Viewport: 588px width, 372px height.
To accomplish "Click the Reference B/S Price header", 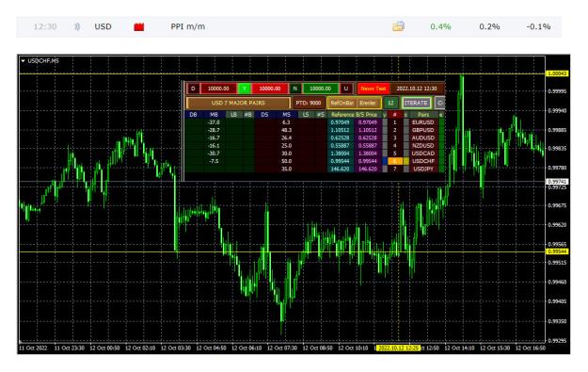I will click(355, 115).
